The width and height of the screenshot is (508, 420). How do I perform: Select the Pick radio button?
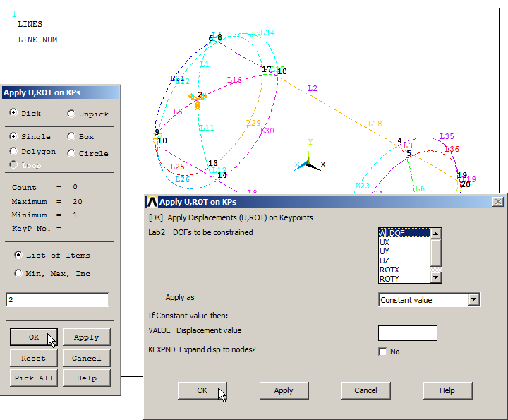tap(13, 113)
